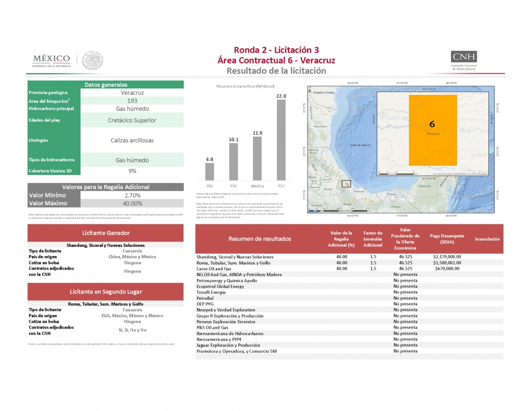Click the large number 6 on the map

432,124
